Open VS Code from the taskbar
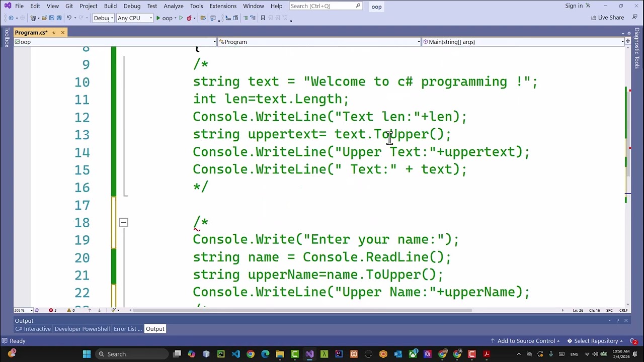 point(236,354)
